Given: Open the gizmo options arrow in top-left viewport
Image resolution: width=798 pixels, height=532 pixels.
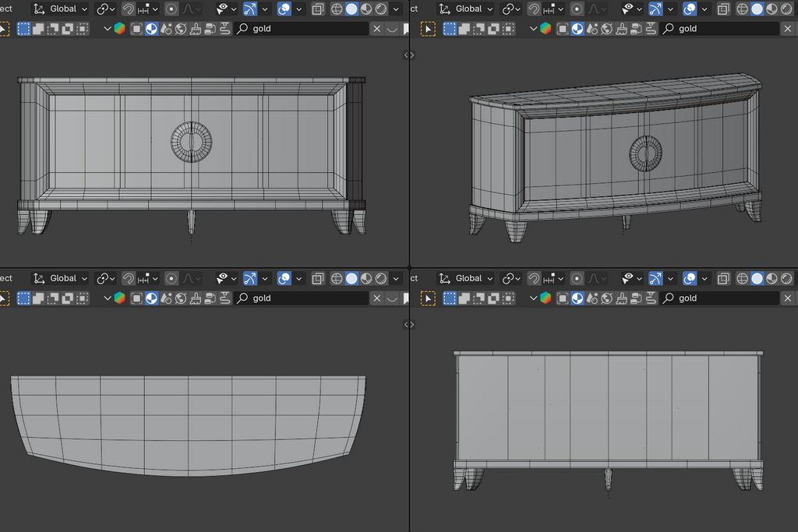Looking at the screenshot, I should (x=265, y=9).
